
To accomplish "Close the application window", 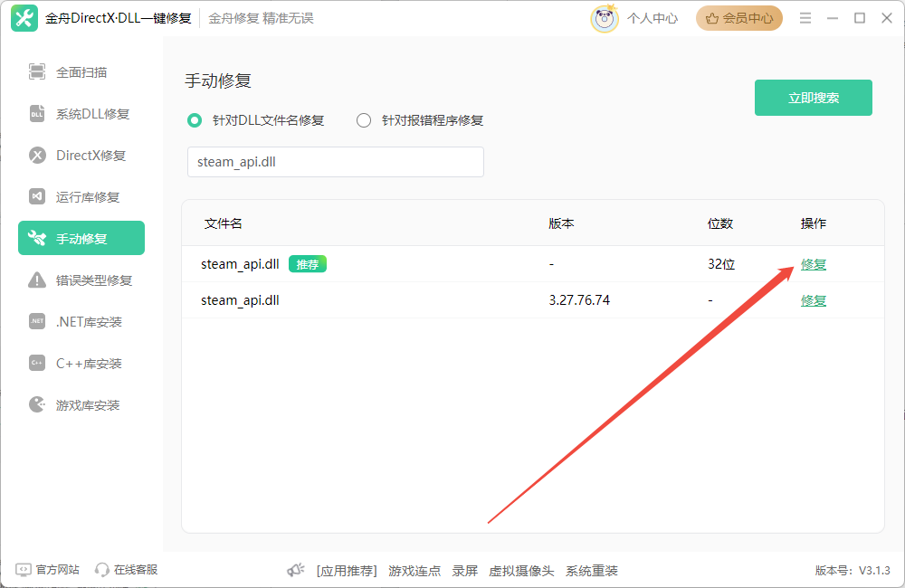I will click(x=887, y=18).
